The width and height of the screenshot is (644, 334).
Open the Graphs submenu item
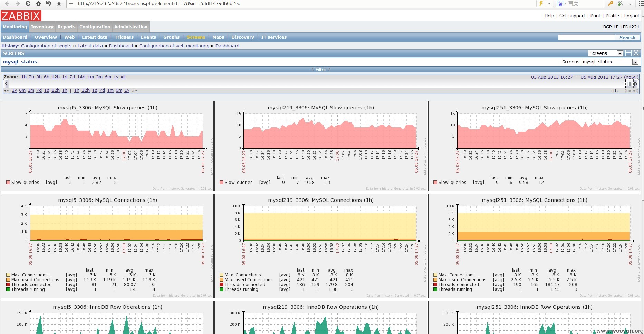point(171,37)
